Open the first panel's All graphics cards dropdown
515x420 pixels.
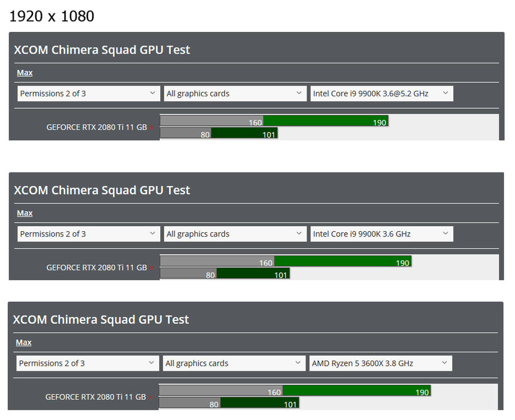(x=235, y=94)
